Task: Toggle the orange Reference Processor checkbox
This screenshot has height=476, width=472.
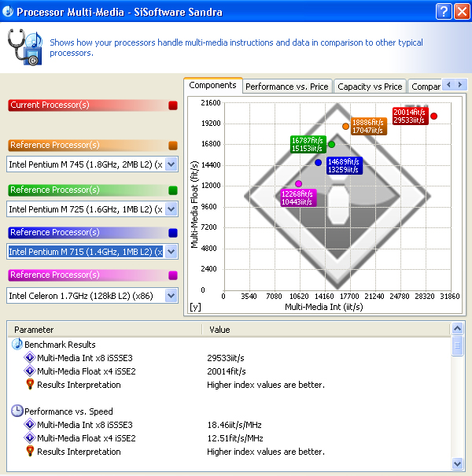Action: tap(173, 146)
